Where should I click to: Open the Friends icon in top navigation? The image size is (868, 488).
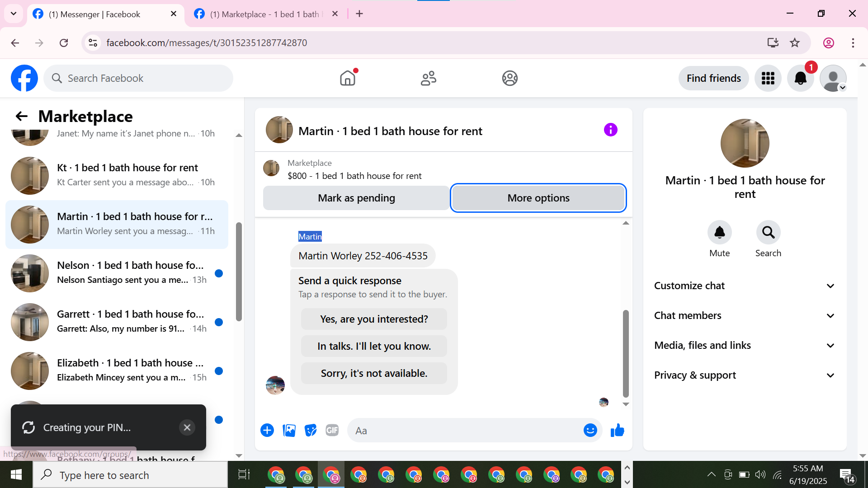tap(429, 78)
